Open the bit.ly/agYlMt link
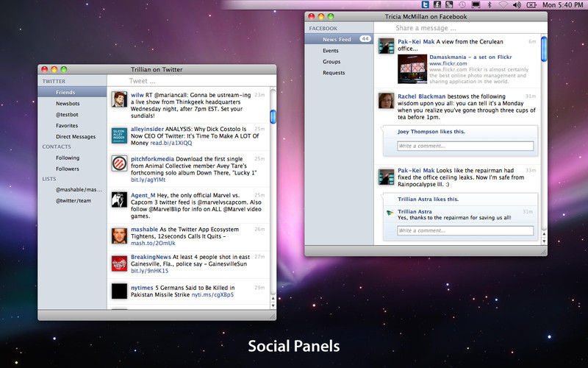This screenshot has width=588, height=368. tap(148, 180)
